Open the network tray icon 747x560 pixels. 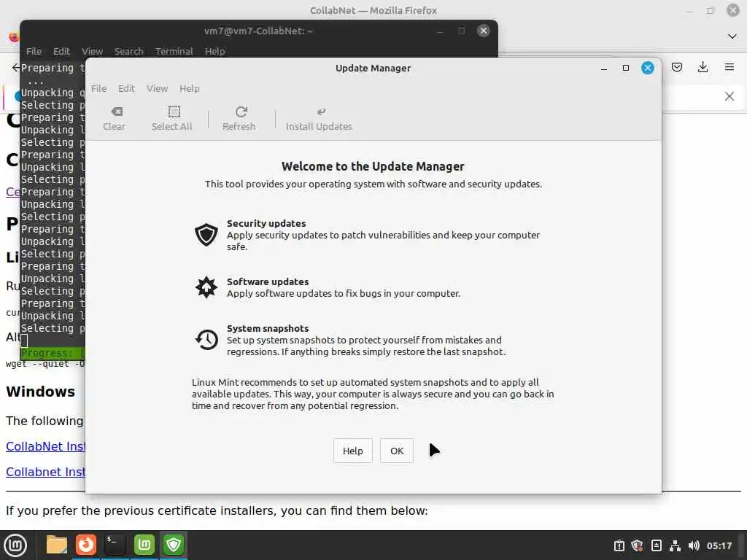[x=675, y=545]
